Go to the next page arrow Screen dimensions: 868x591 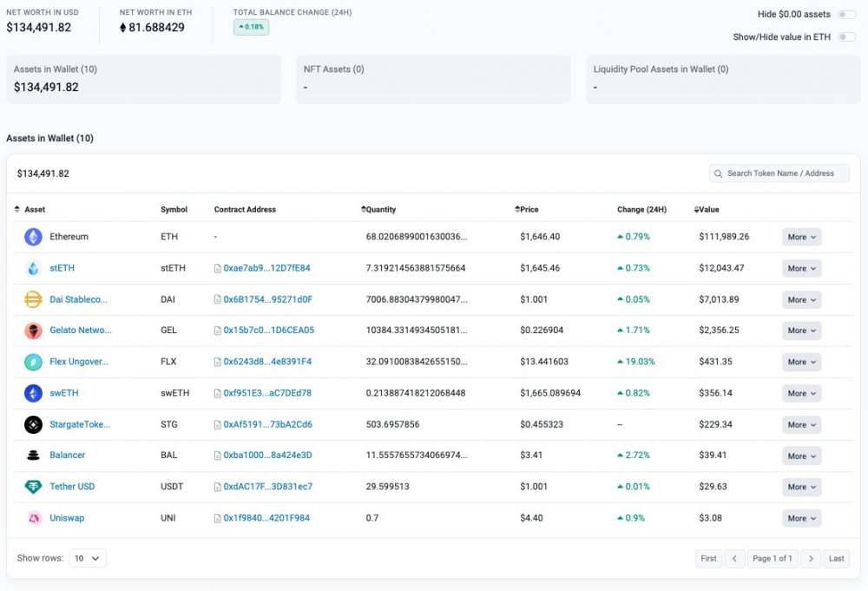click(x=811, y=558)
